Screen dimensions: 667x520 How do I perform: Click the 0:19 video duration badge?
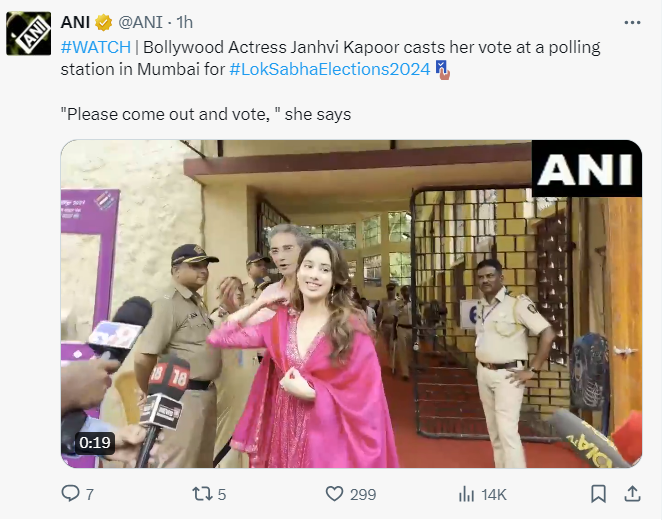(x=95, y=442)
